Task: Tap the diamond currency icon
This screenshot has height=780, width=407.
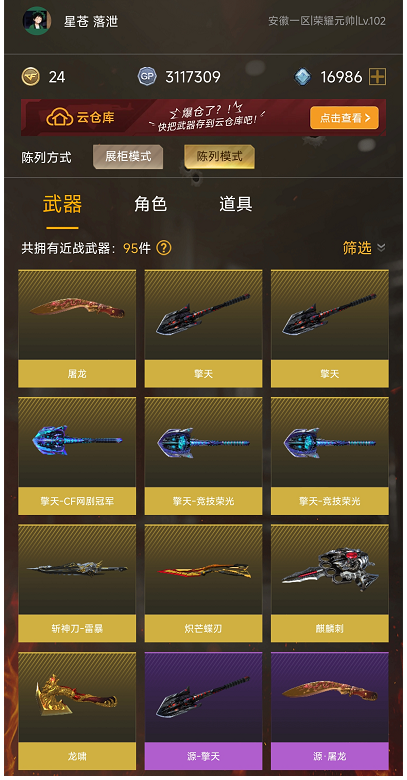Action: coord(302,77)
